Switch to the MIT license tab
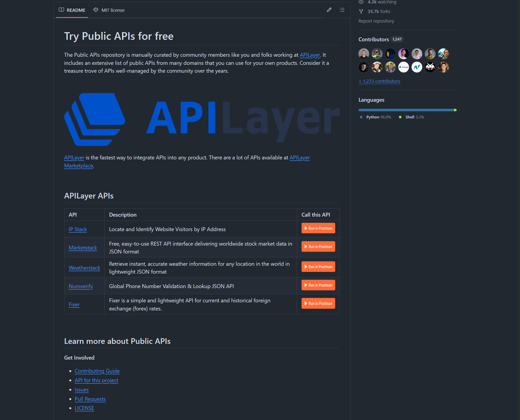The image size is (520, 420). (109, 10)
